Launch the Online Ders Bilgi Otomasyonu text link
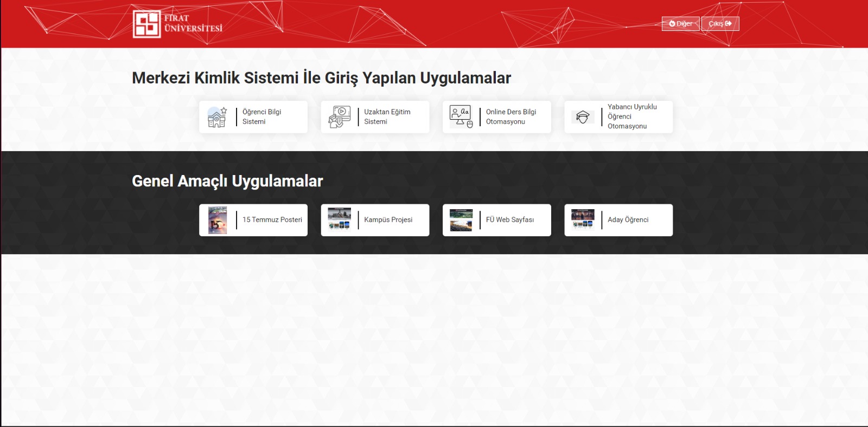The image size is (868, 427). (x=510, y=117)
